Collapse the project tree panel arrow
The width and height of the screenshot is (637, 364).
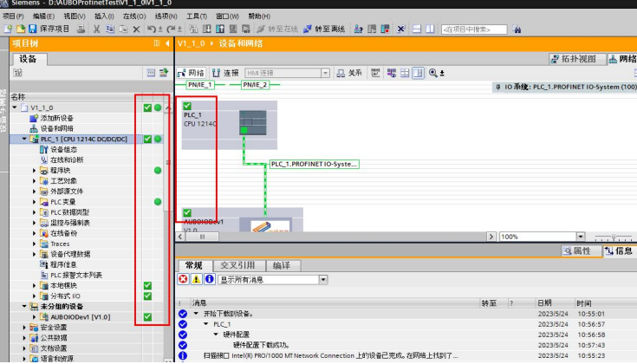(x=167, y=43)
